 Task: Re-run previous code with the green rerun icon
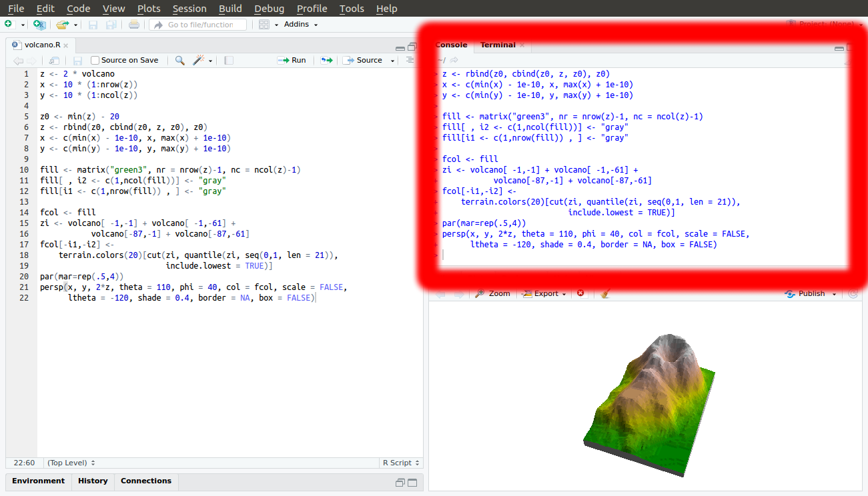(326, 60)
